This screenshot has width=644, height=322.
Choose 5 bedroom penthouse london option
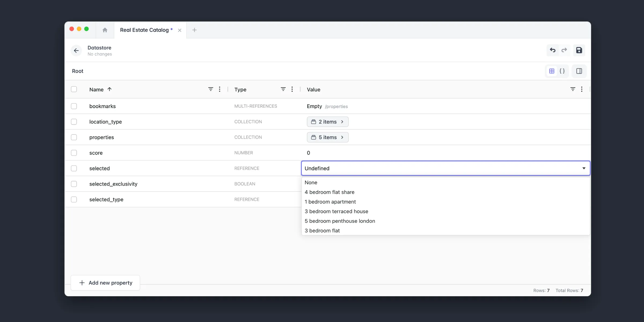pyautogui.click(x=445, y=221)
